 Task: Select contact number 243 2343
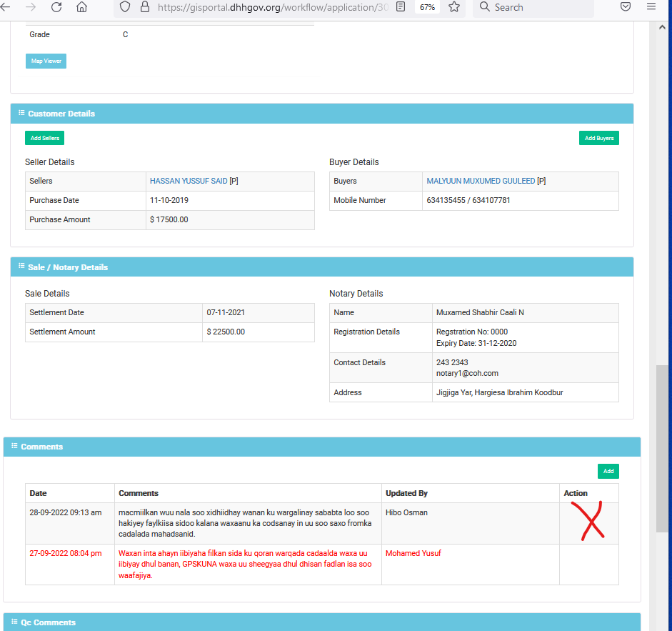tap(452, 362)
